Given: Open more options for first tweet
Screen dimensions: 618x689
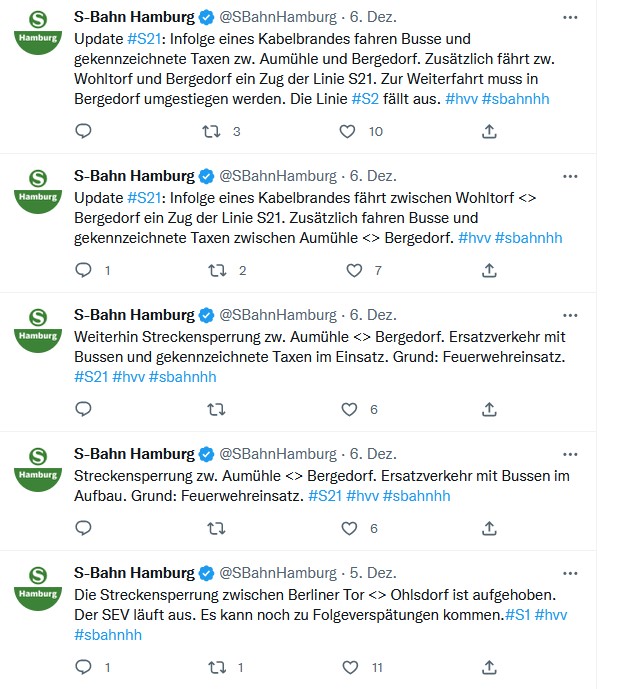Looking at the screenshot, I should tap(570, 17).
